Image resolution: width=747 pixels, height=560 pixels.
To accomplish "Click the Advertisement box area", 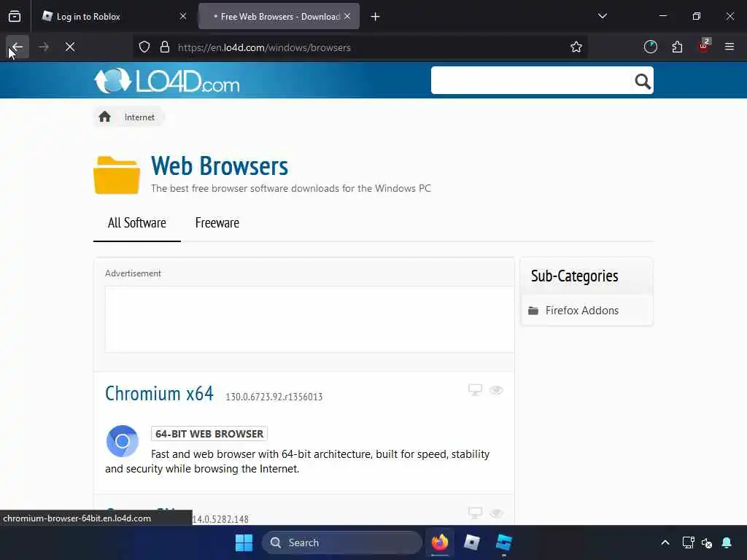I will (x=309, y=319).
